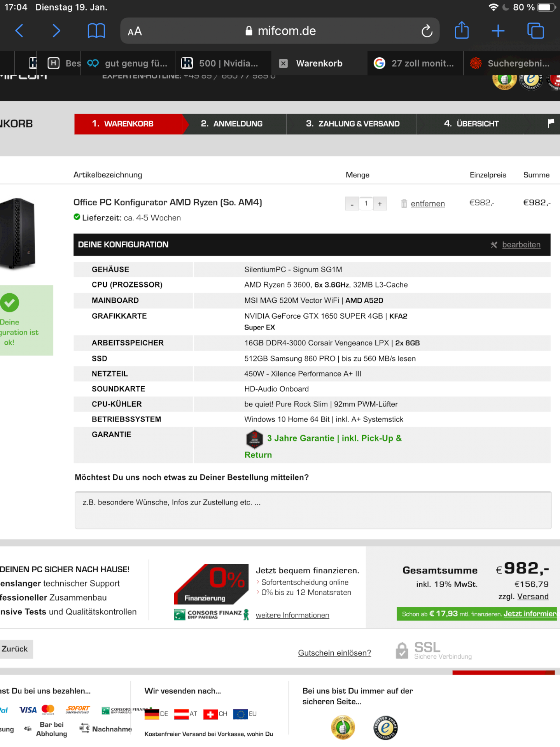The width and height of the screenshot is (560, 747).
Task: Click the green configuration OK checkmark
Action: click(x=10, y=303)
